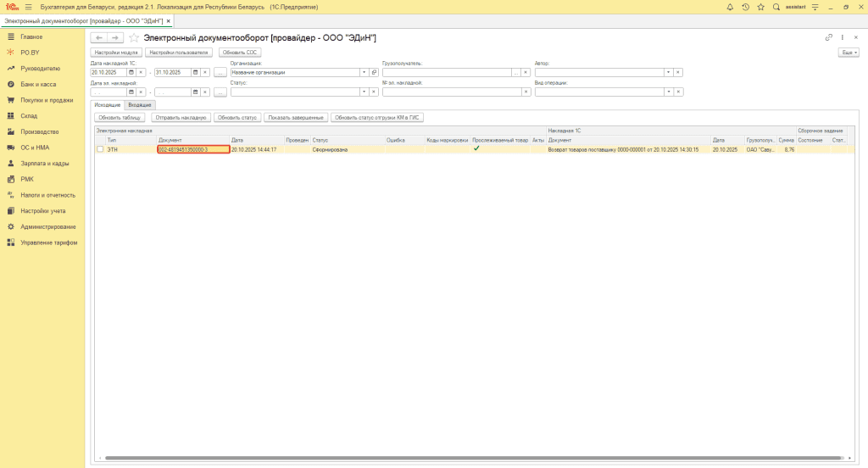Click the favorites star in title bar

(760, 7)
